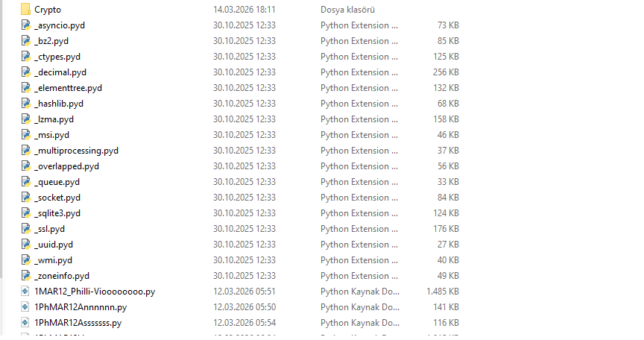The height and width of the screenshot is (340, 644).
Task: Click the _asyncio.pyd file icon
Action: coord(26,25)
